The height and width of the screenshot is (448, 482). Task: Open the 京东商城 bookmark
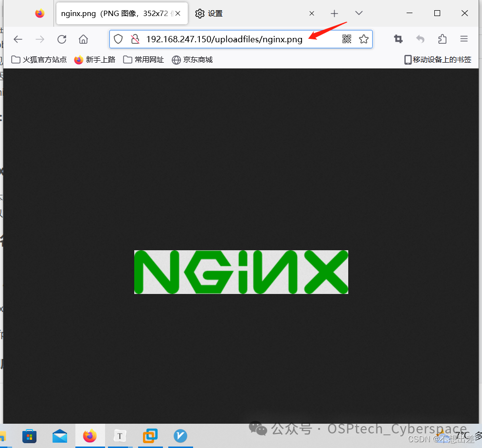(192, 60)
